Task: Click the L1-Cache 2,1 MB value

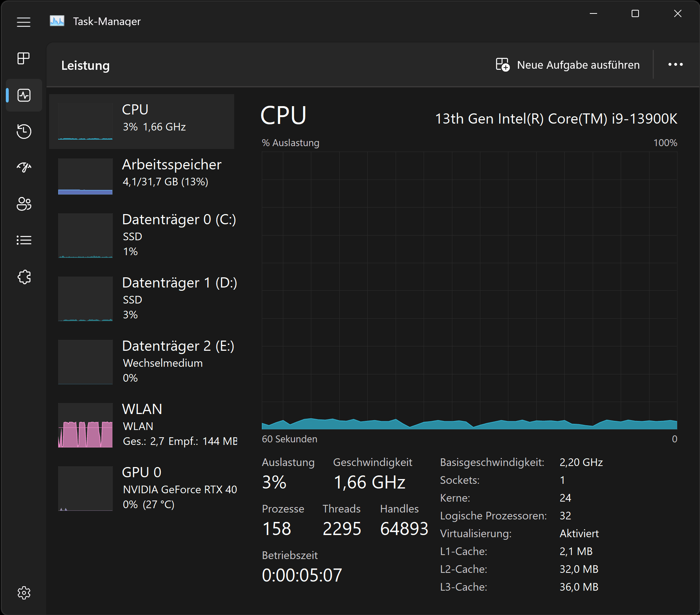Action: 576,551
